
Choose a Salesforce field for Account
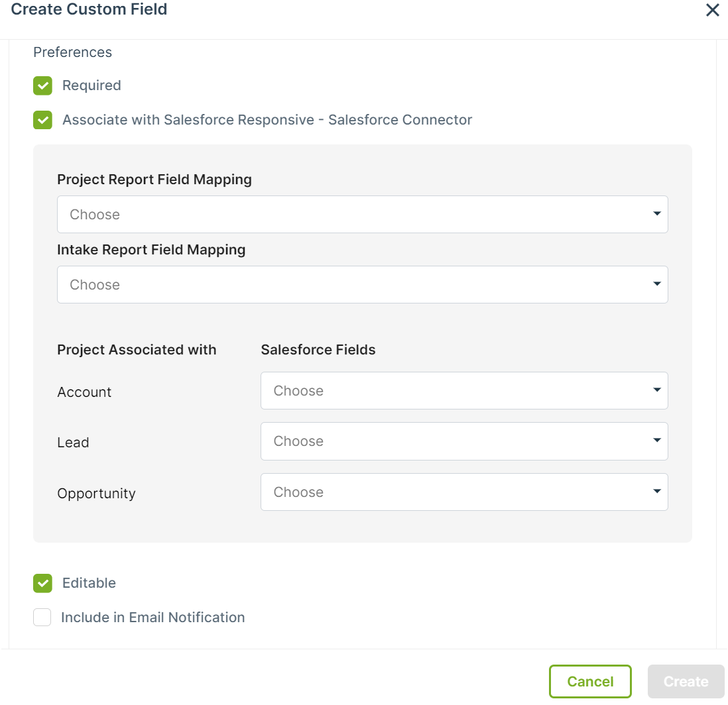point(464,391)
